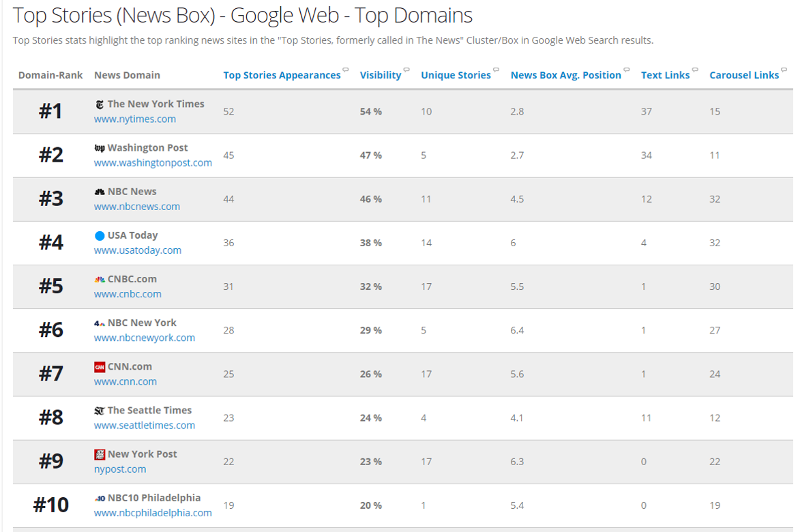
Task: Click the New York Post favicon
Action: (x=100, y=455)
